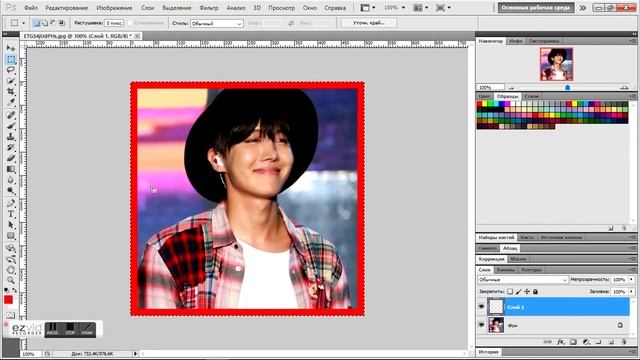Image resolution: width=640 pixels, height=360 pixels.
Task: Open the Изображение menu
Action: (114, 8)
